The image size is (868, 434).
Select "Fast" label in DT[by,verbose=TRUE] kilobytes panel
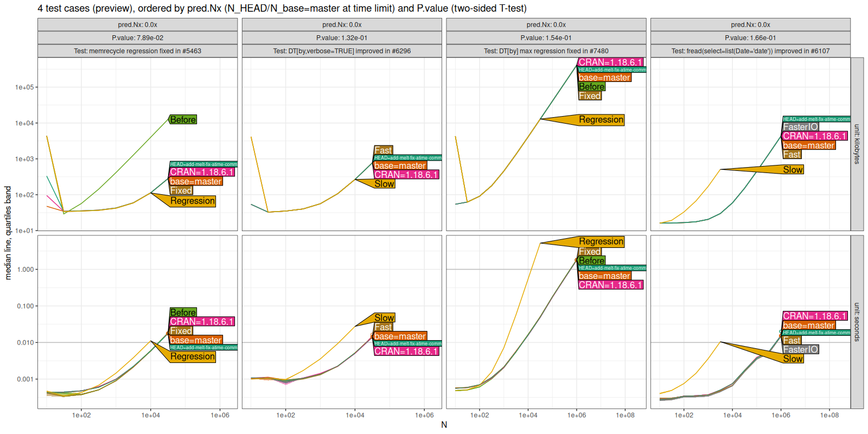[x=383, y=150]
